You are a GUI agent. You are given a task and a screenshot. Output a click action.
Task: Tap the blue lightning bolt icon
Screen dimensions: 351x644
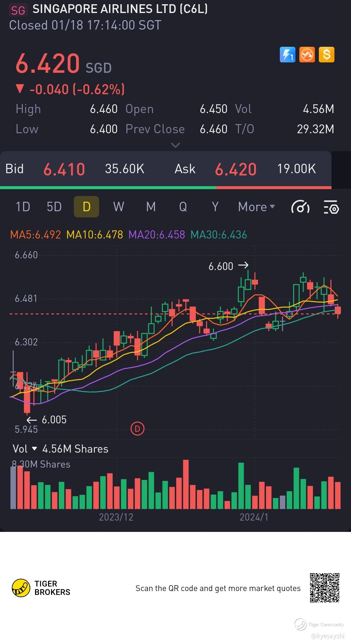[x=288, y=55]
